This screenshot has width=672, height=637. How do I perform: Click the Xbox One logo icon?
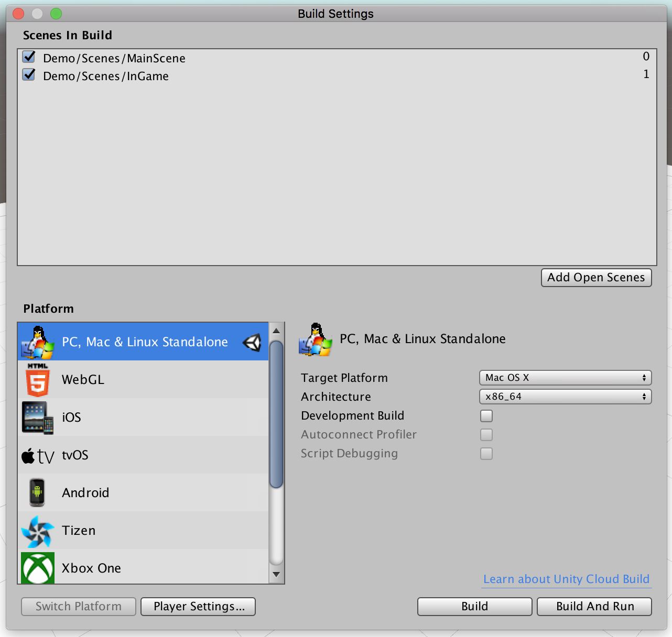pyautogui.click(x=38, y=568)
